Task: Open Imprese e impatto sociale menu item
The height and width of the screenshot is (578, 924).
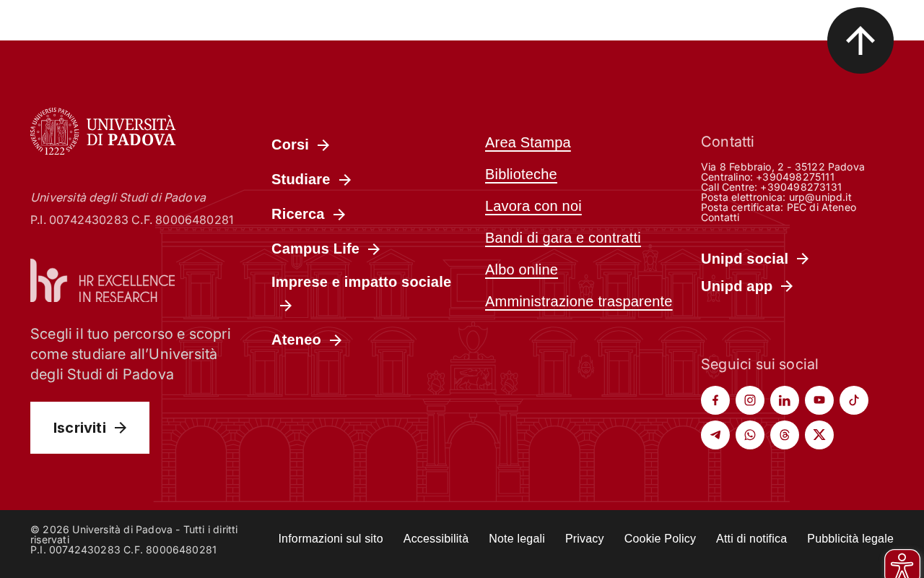Action: [361, 293]
